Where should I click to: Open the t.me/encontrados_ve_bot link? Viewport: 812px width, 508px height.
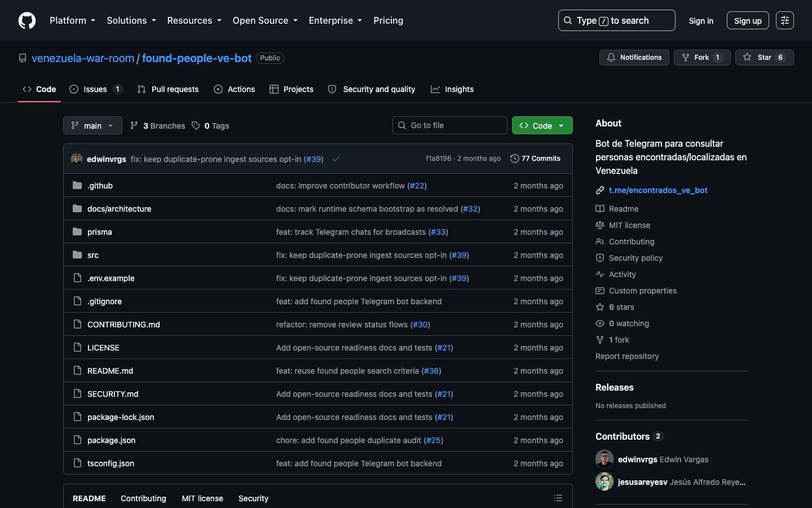point(658,190)
